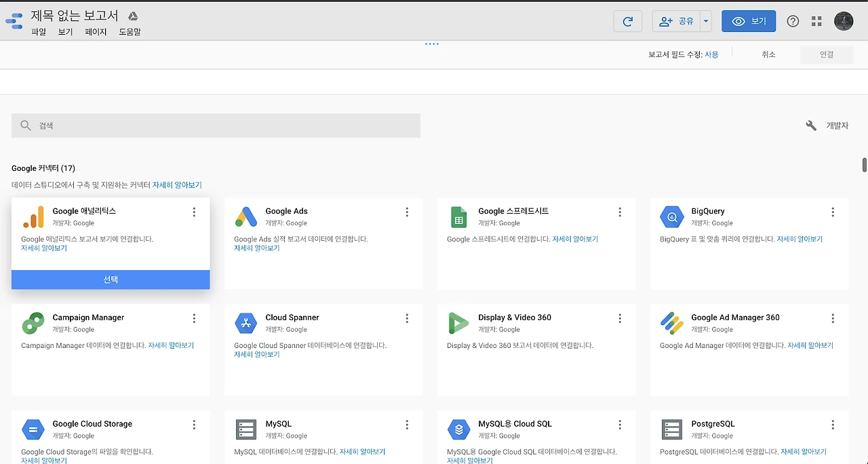
Task: Open 자세히 알아보기 link in Google Ads card
Action: (x=257, y=248)
